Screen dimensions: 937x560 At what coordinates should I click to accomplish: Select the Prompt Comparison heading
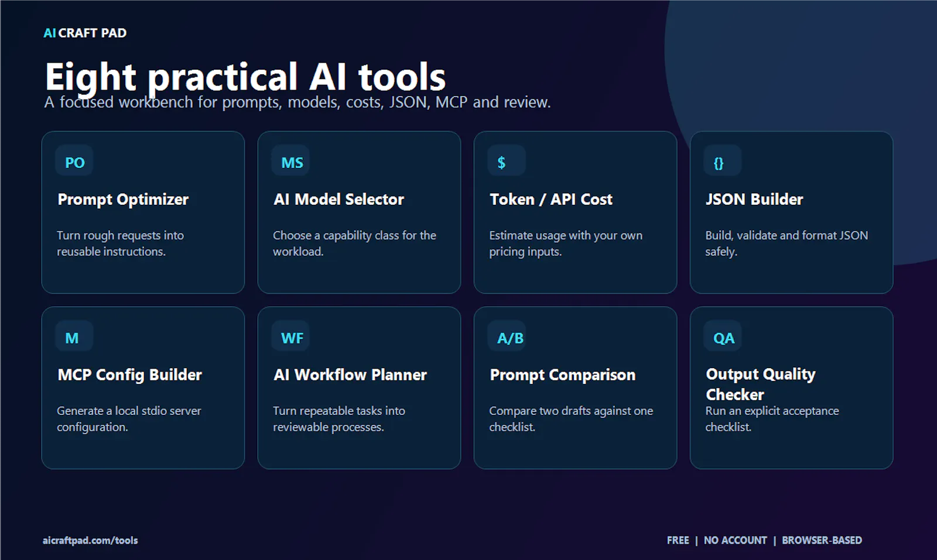point(562,375)
